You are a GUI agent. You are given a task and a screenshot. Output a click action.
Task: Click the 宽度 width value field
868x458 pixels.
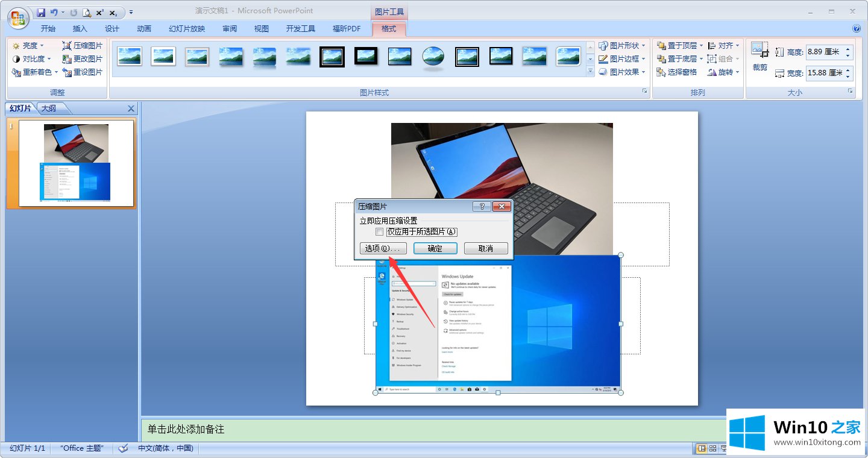[824, 73]
